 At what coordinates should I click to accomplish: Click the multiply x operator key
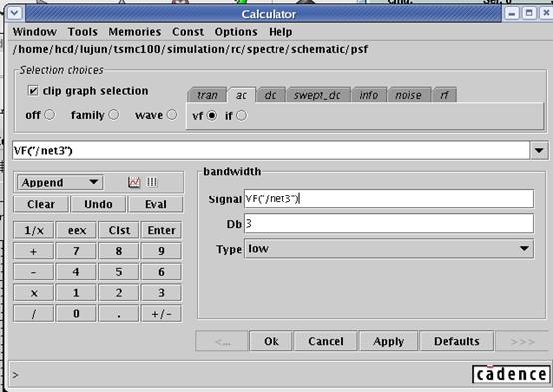34,293
